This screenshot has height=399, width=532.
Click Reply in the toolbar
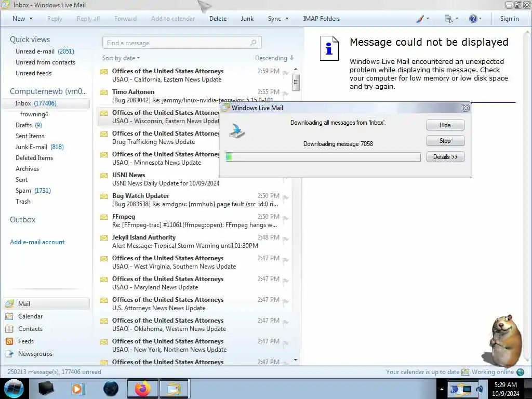[x=55, y=19]
